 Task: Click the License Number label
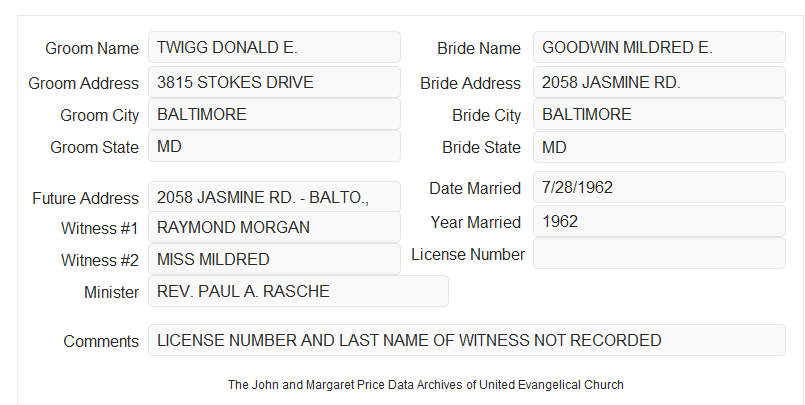[x=468, y=255]
